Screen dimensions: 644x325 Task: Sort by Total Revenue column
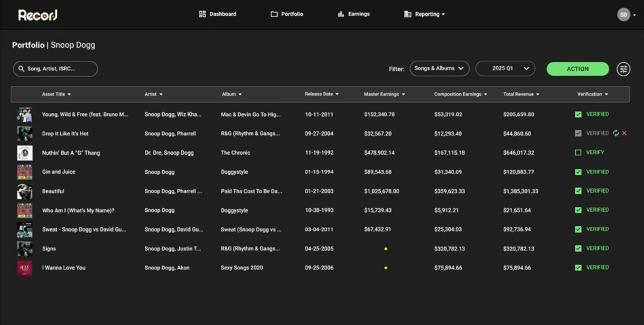click(x=521, y=94)
